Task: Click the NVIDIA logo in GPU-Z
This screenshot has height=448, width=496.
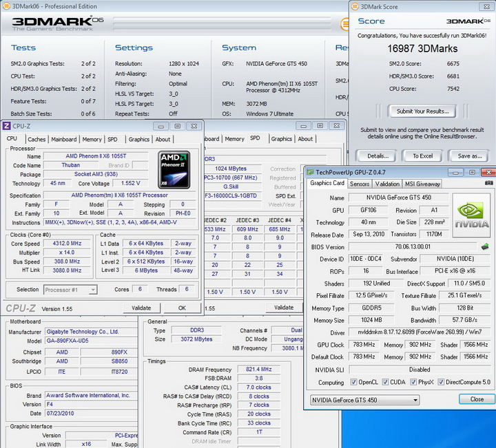Action: click(x=472, y=215)
